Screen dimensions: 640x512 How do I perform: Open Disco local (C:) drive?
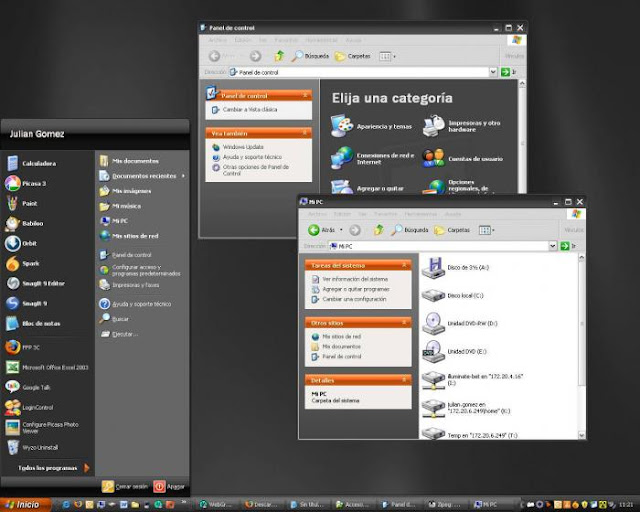click(453, 295)
